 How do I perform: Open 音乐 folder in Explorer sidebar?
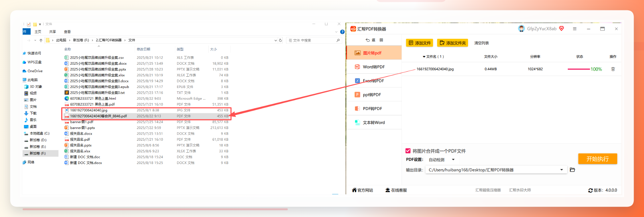pyautogui.click(x=30, y=120)
